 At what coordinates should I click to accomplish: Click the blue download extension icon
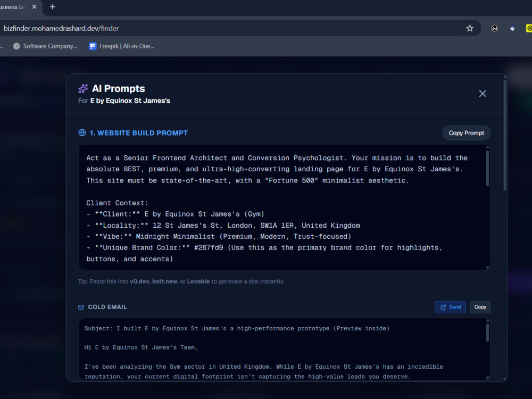click(x=512, y=28)
